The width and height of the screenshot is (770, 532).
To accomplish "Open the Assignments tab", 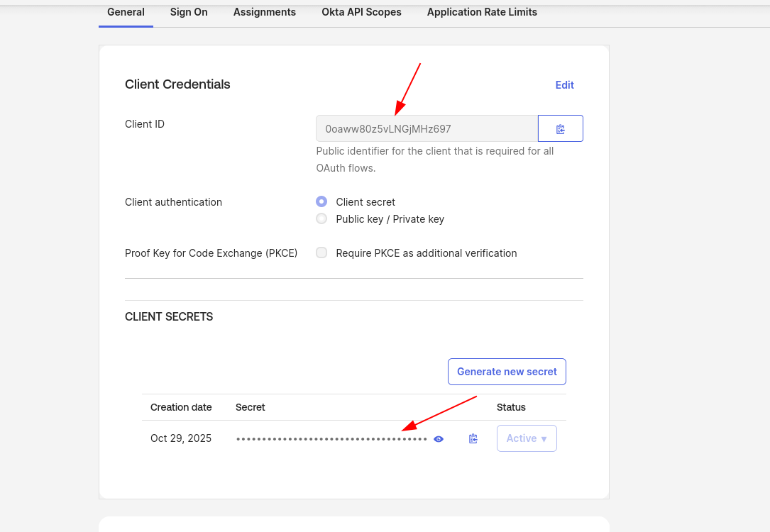I will 264,12.
